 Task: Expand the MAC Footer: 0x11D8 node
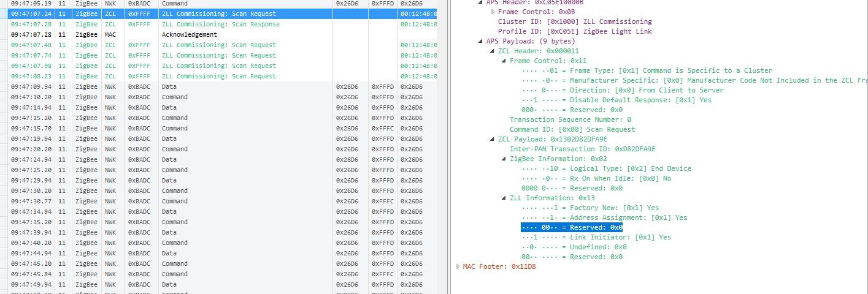[458, 266]
